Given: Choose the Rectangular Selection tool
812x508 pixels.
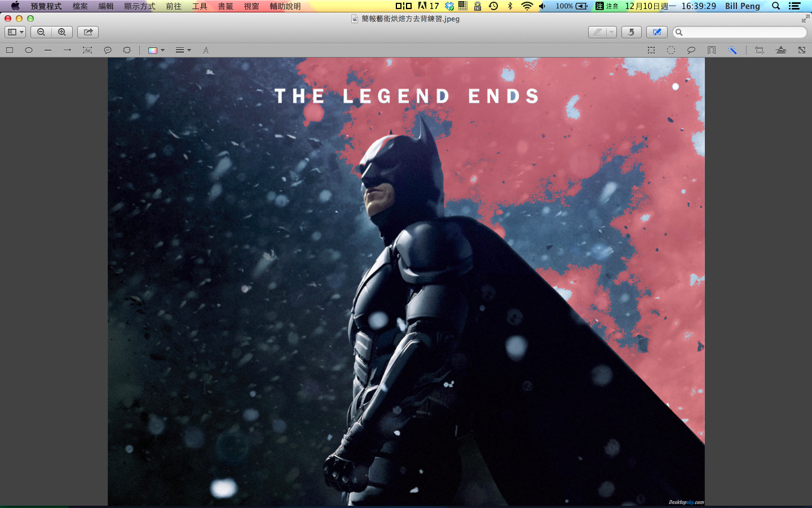Looking at the screenshot, I should click(x=651, y=50).
